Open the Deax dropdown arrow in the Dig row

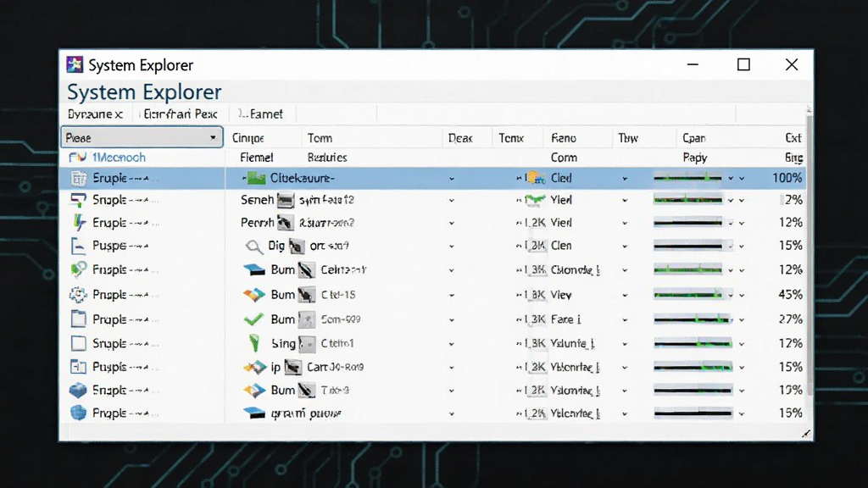452,247
